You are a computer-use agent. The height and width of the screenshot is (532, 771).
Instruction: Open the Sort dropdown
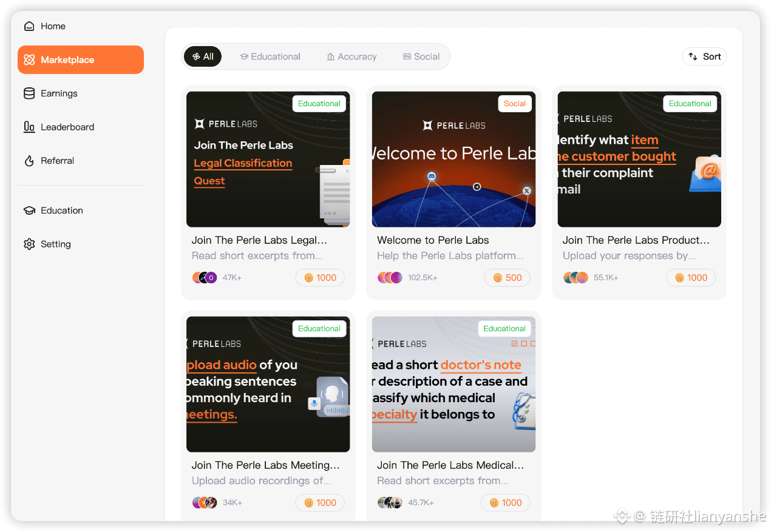[x=704, y=56]
